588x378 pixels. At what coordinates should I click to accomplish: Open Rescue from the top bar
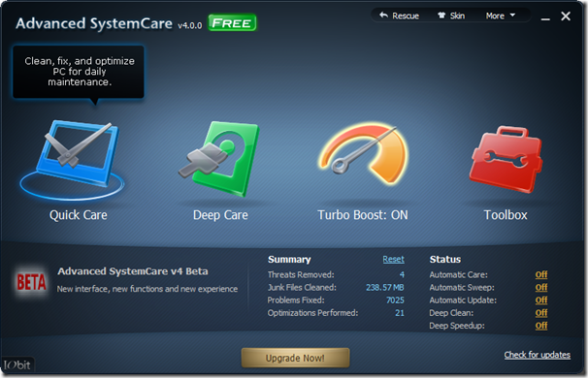(x=399, y=16)
